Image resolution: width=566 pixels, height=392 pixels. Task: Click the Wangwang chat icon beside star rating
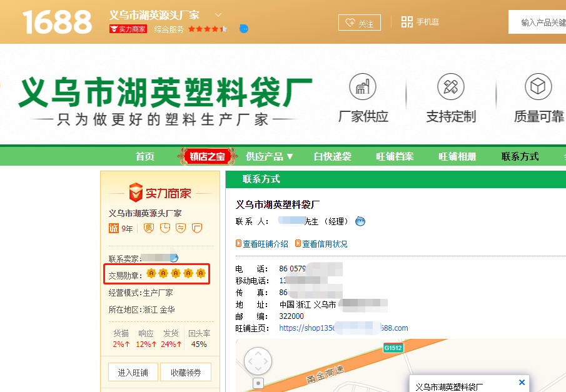click(244, 29)
